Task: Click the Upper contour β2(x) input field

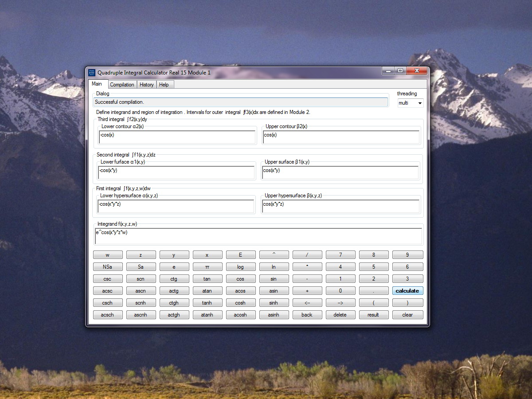Action: click(x=341, y=137)
